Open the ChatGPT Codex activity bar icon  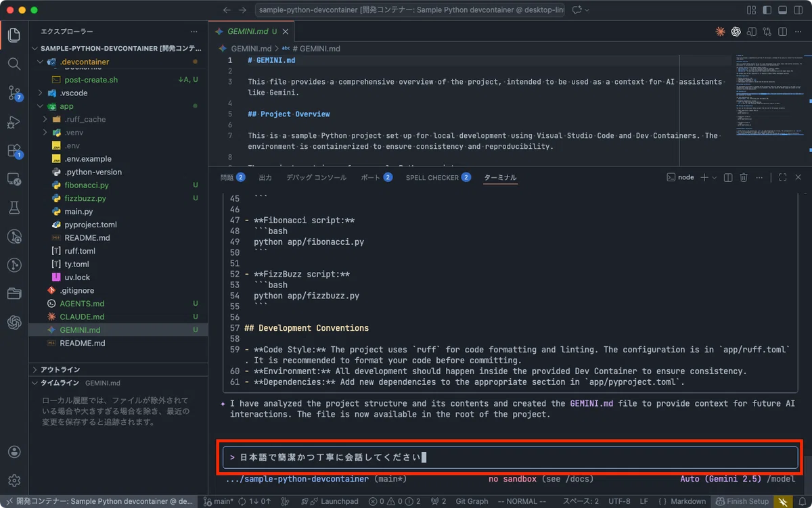coord(14,322)
